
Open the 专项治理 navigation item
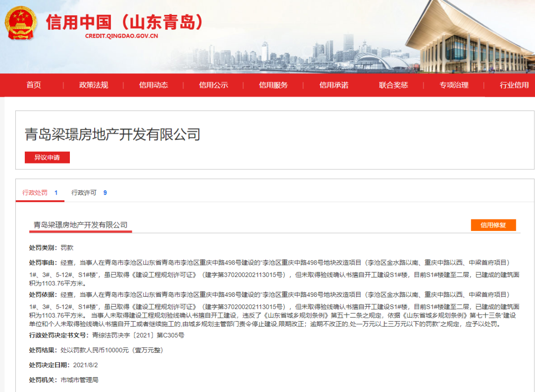pos(454,85)
